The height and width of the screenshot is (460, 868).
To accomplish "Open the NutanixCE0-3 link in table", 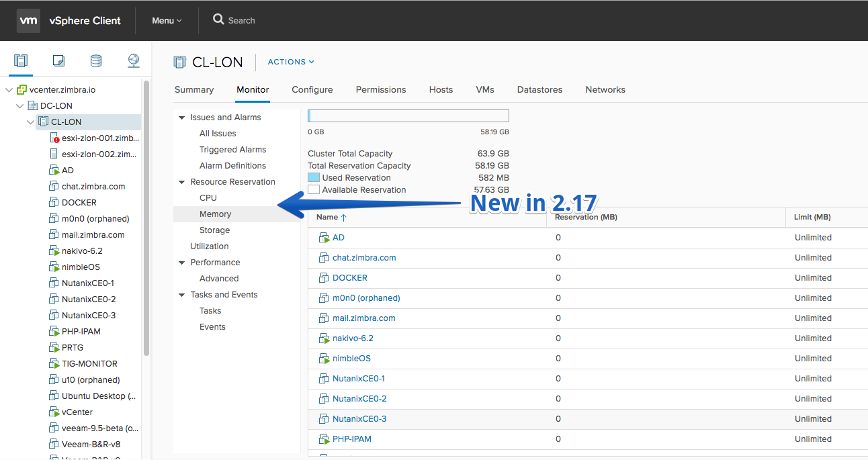I will (x=359, y=419).
